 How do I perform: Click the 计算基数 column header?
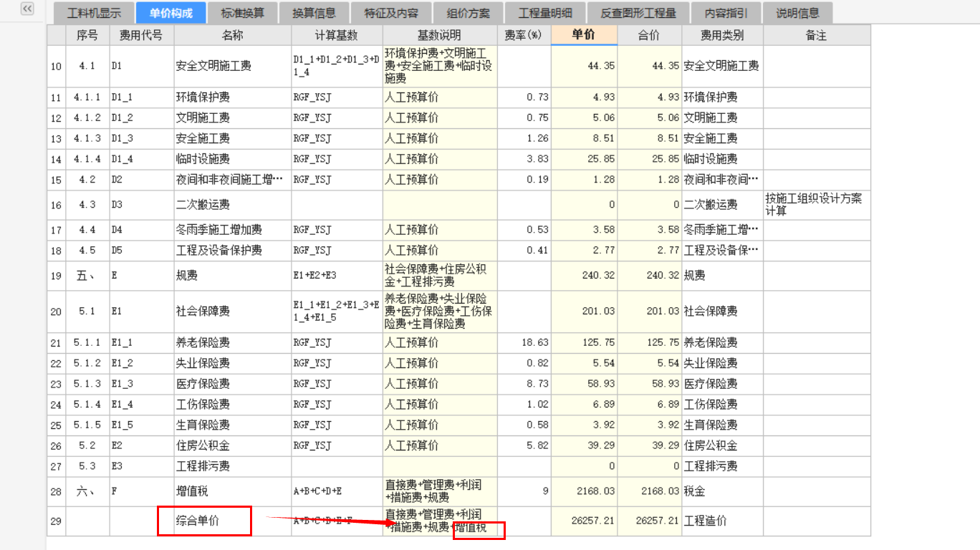(337, 35)
